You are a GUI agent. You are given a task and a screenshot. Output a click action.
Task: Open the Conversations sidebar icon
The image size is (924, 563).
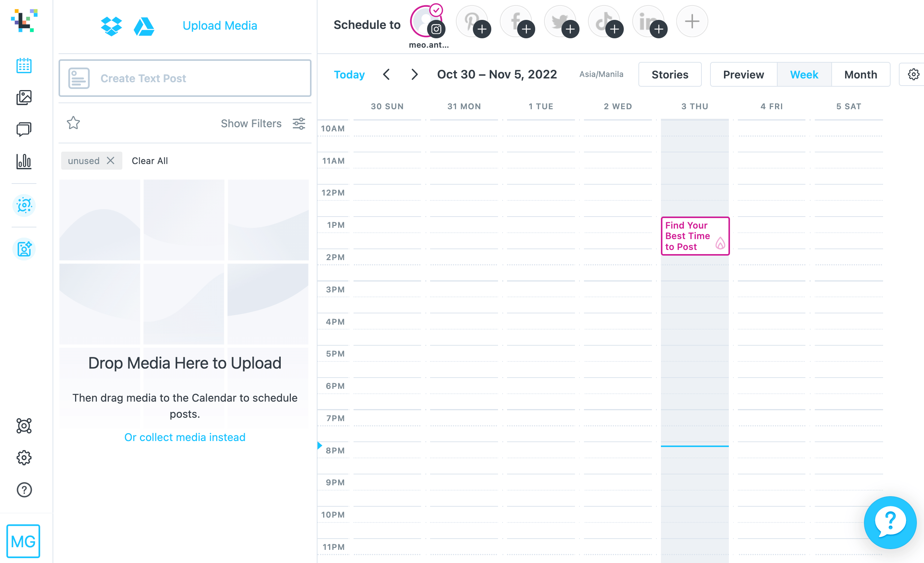point(24,129)
